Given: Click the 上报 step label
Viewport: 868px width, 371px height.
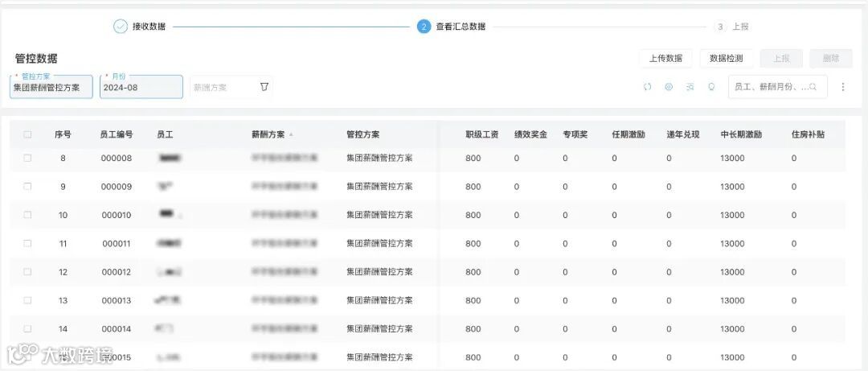Looking at the screenshot, I should point(741,27).
